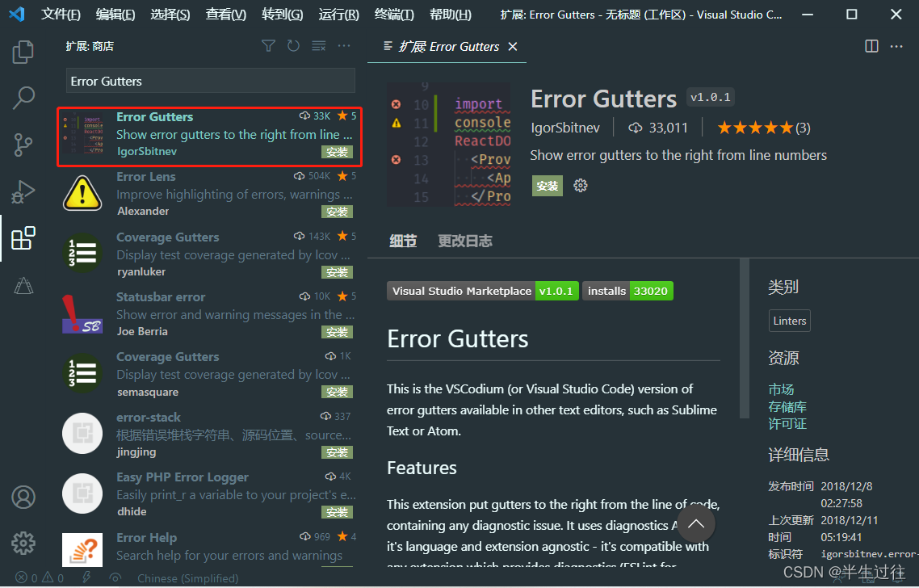Clear extension search results icon
This screenshot has width=919, height=588.
coord(318,46)
